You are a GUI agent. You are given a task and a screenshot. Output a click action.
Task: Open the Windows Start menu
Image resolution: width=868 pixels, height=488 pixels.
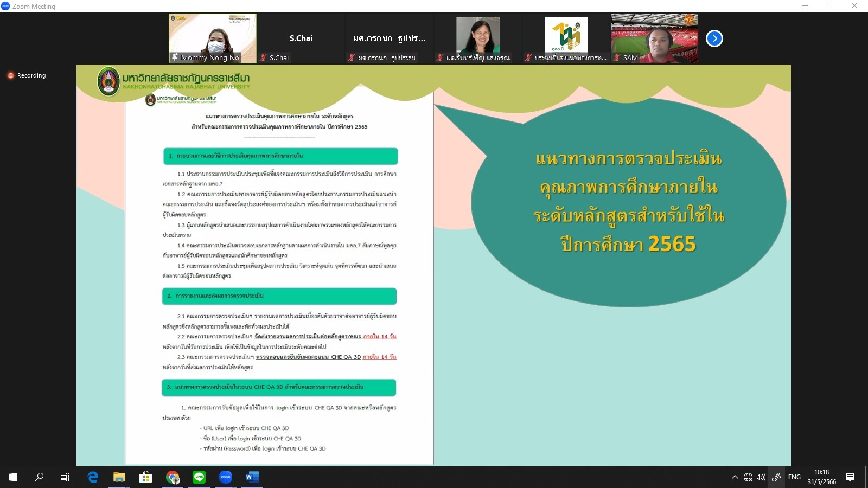point(13,477)
